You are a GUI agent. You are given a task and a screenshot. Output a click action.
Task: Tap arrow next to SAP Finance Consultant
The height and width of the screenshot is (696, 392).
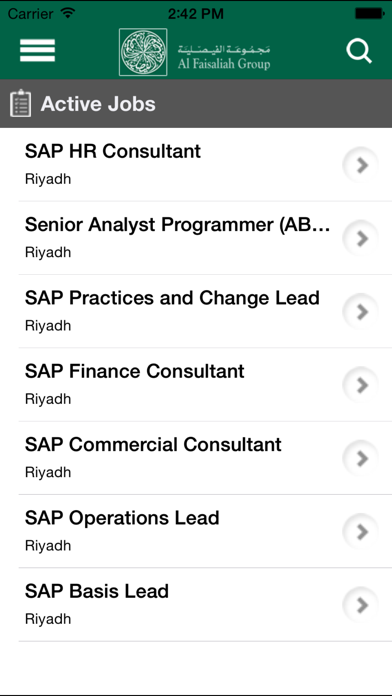point(360,385)
